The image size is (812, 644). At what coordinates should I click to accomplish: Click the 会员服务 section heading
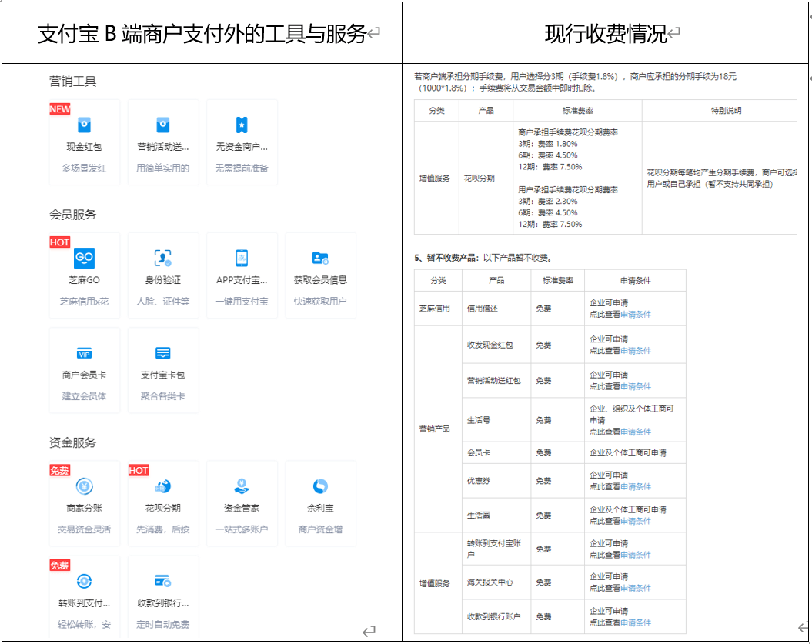click(72, 215)
